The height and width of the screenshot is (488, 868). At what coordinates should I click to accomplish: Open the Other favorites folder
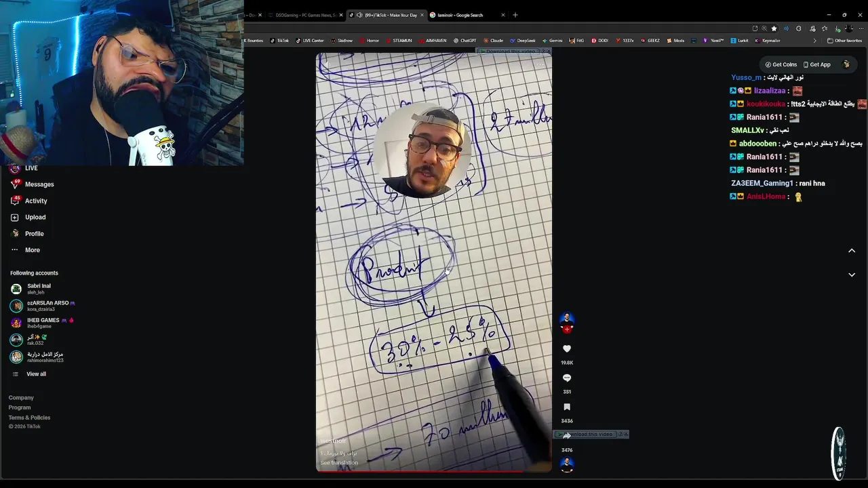point(844,41)
